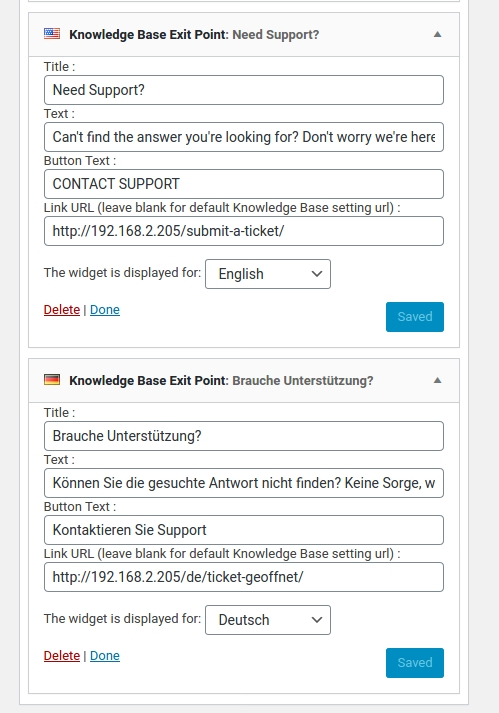499x713 pixels.
Task: Open the Deutsch language dropdown
Action: (268, 620)
